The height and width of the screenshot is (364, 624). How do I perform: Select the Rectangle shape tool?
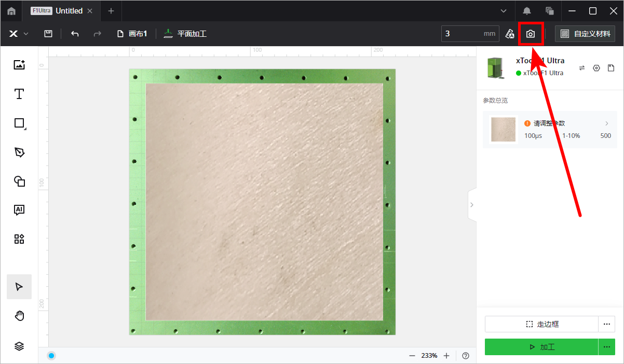pos(19,123)
